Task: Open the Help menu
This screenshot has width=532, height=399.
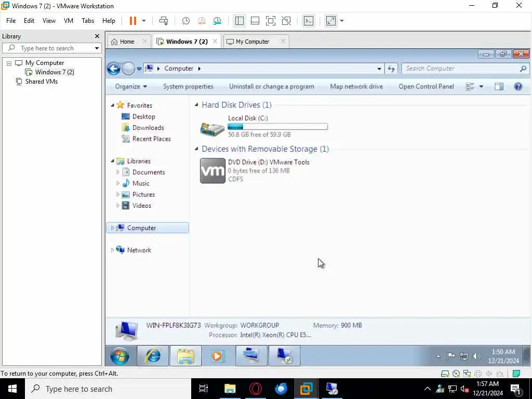Action: pyautogui.click(x=109, y=21)
